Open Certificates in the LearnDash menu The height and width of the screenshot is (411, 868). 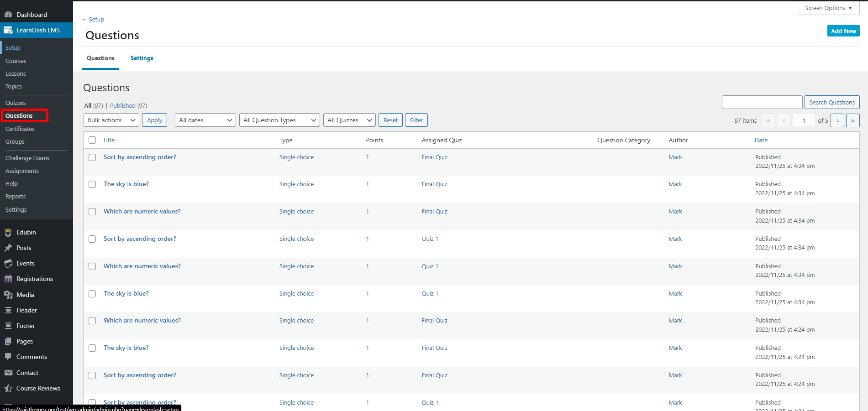tap(20, 129)
